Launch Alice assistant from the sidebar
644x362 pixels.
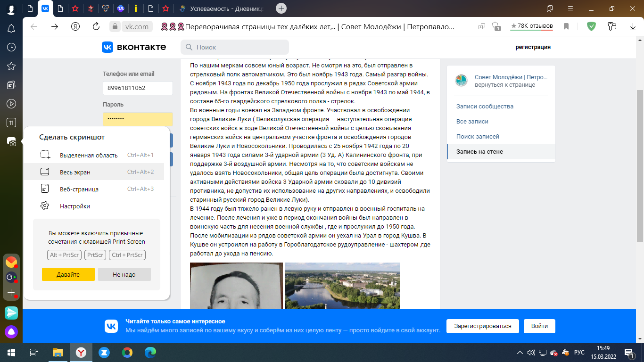11,331
